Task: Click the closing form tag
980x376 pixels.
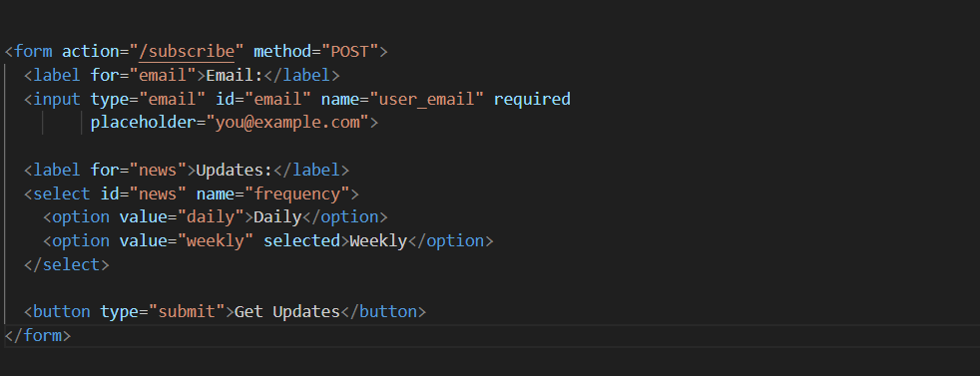Action: pyautogui.click(x=38, y=335)
